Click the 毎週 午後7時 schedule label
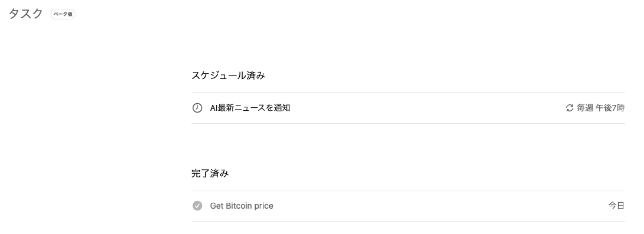 600,108
